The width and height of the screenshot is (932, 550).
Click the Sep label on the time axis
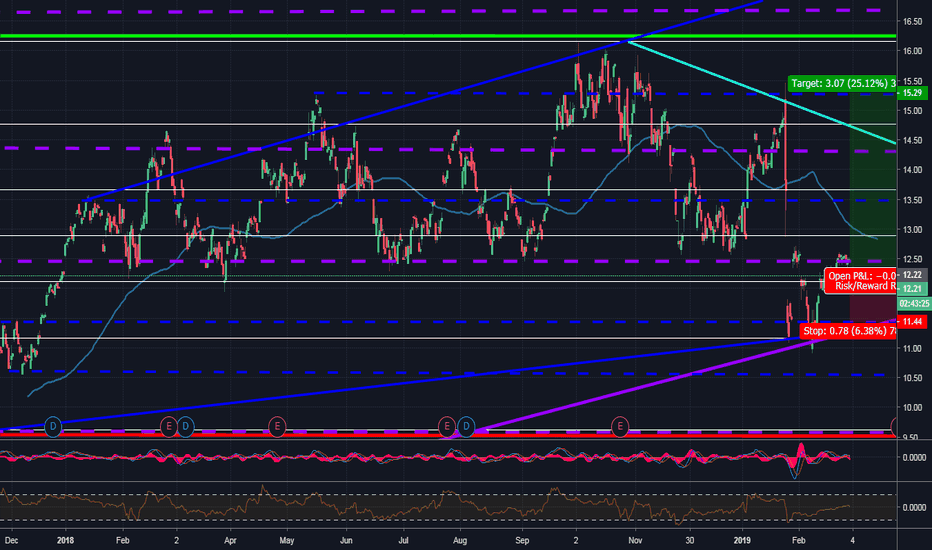pyautogui.click(x=522, y=540)
